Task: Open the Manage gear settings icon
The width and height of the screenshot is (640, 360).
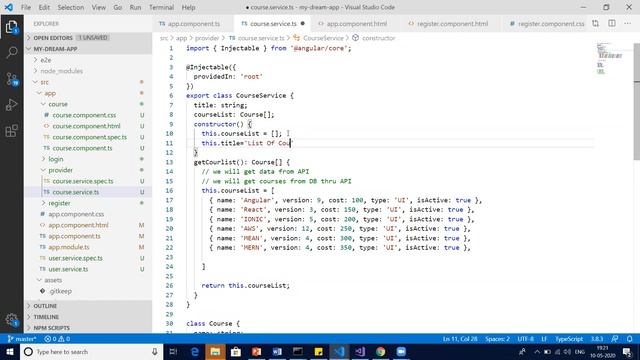Action: coord(12,320)
